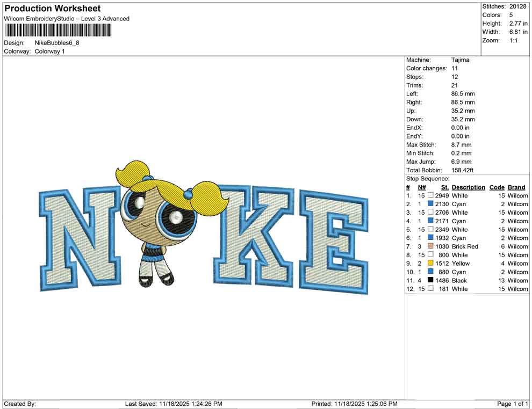Click the 'Black' description in row 11

click(x=459, y=280)
